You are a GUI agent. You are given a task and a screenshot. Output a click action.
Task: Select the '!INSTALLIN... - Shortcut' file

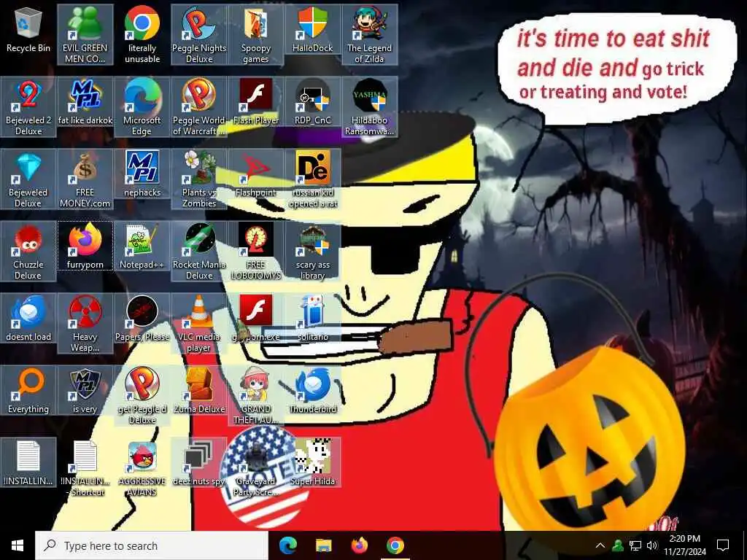pyautogui.click(x=85, y=468)
